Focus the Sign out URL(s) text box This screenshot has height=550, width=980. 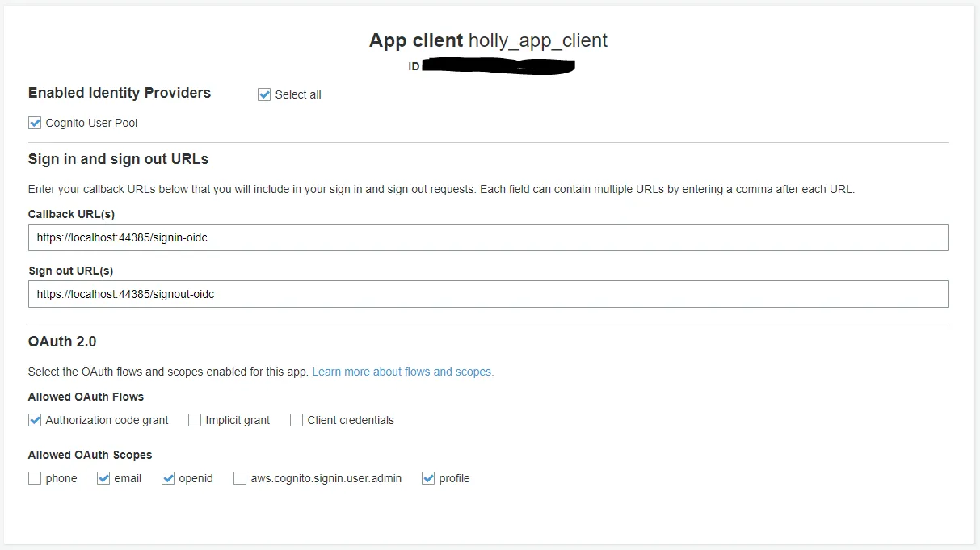click(488, 294)
